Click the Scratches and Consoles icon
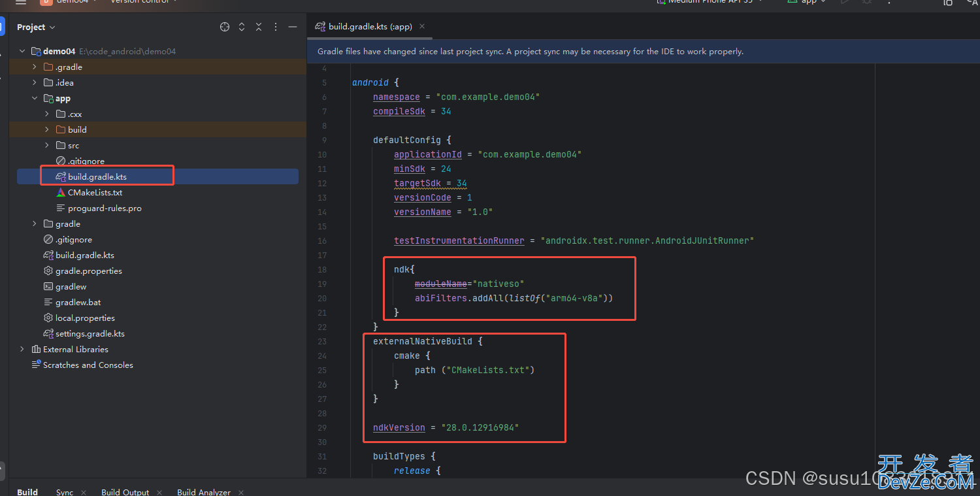Image resolution: width=980 pixels, height=496 pixels. pos(36,365)
